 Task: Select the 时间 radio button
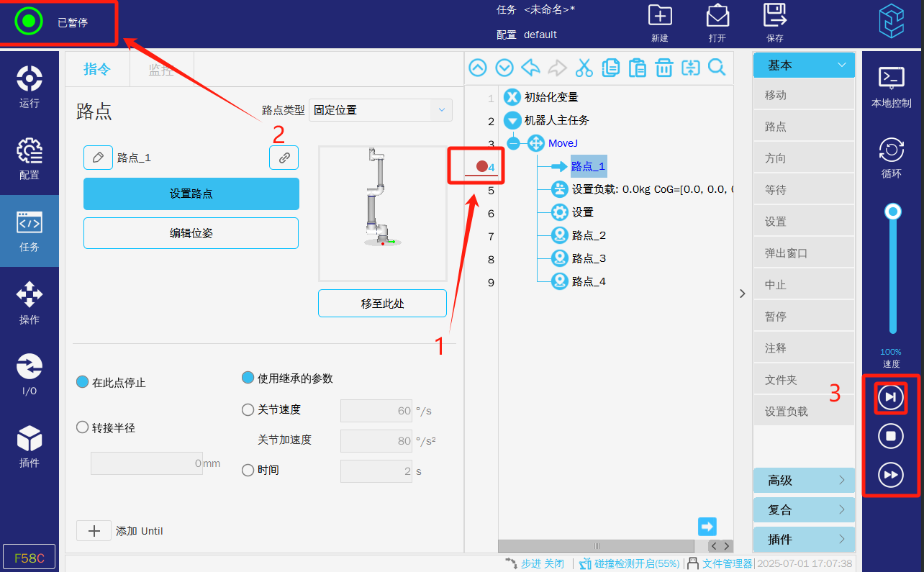pos(248,470)
